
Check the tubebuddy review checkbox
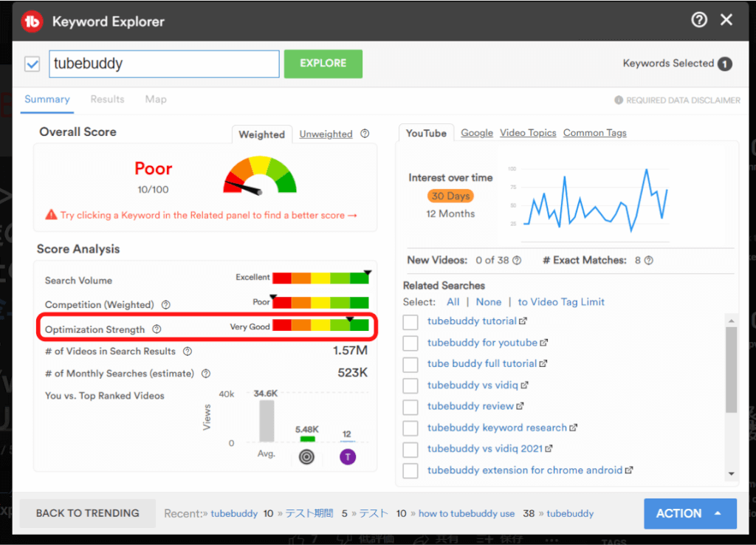410,407
